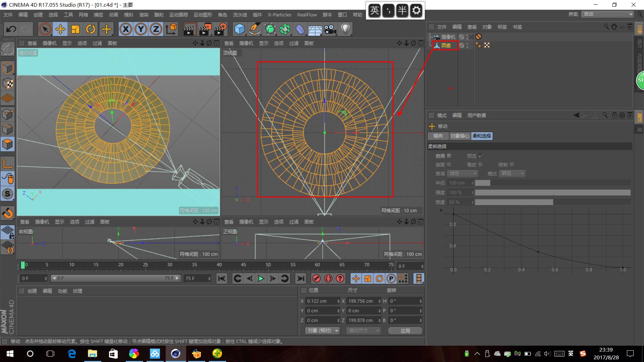Viewport: 644px width, 362px height.
Task: Open the 对象 (相对) coordinate dropdown
Action: click(x=322, y=330)
